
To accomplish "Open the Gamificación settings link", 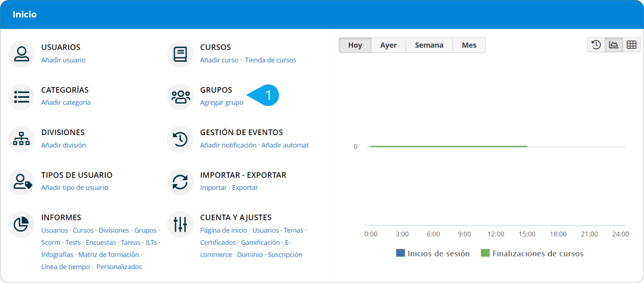I will 260,242.
